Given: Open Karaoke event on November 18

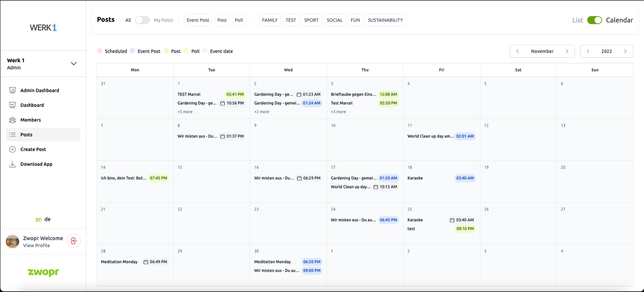Looking at the screenshot, I should click(441, 178).
